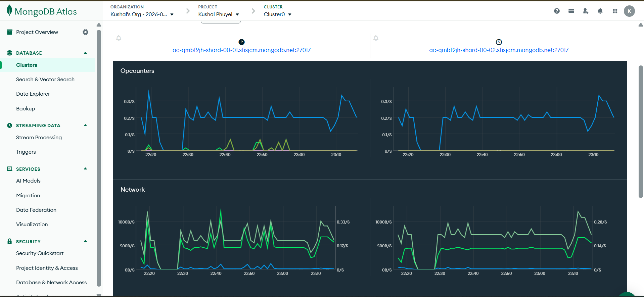644x297 pixels.
Task: Open Project Overview
Action: (x=37, y=32)
